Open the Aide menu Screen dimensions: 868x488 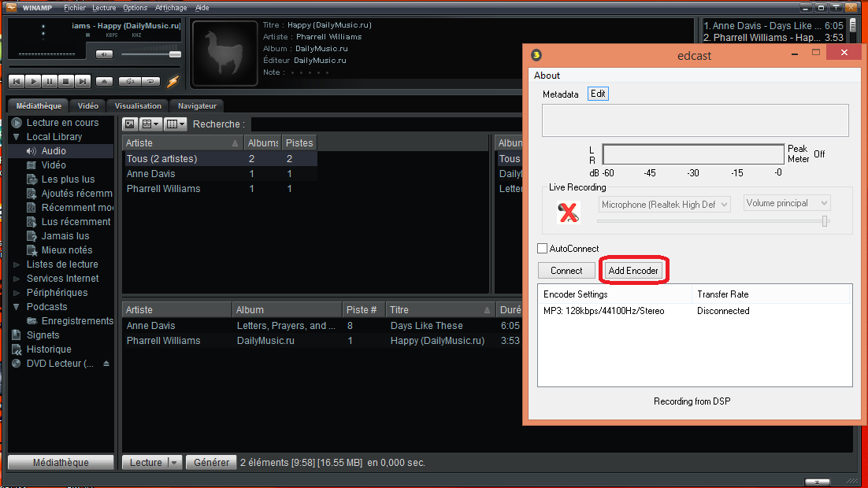(202, 8)
